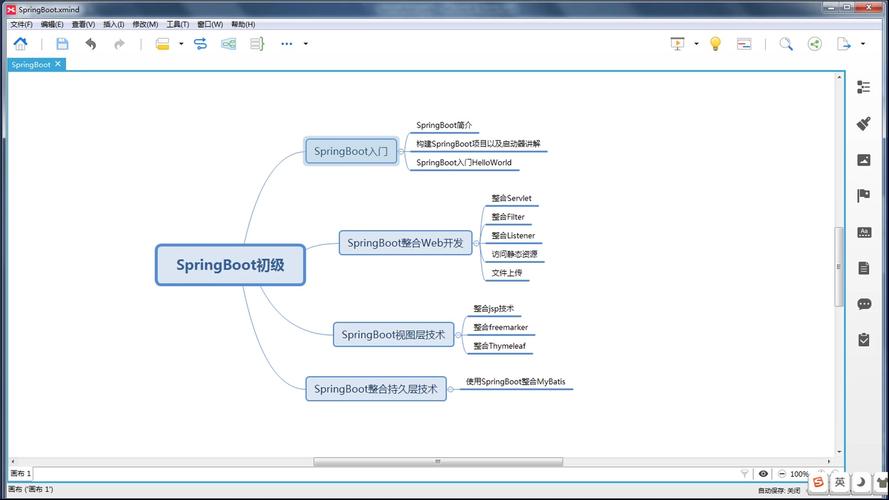Open the 编辑(E) menu
889x500 pixels.
(52, 24)
